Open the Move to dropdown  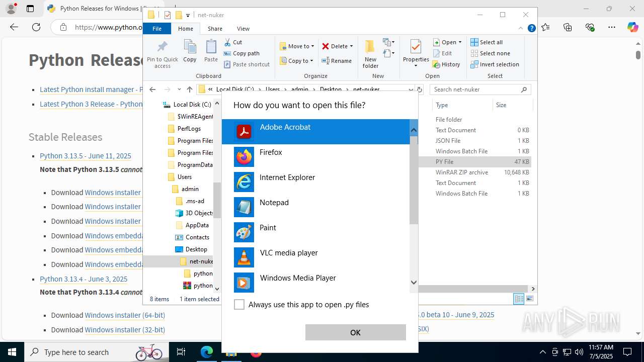coord(297,46)
